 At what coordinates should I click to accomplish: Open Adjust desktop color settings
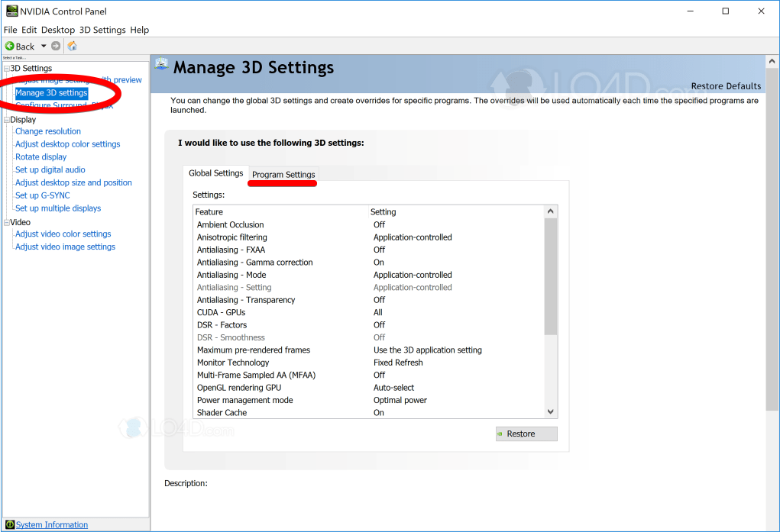pos(68,144)
